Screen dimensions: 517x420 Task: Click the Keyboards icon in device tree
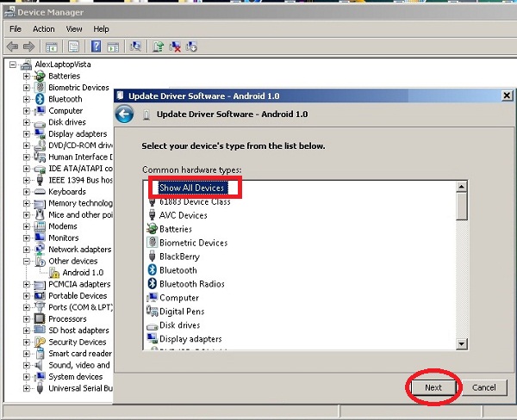tap(40, 191)
